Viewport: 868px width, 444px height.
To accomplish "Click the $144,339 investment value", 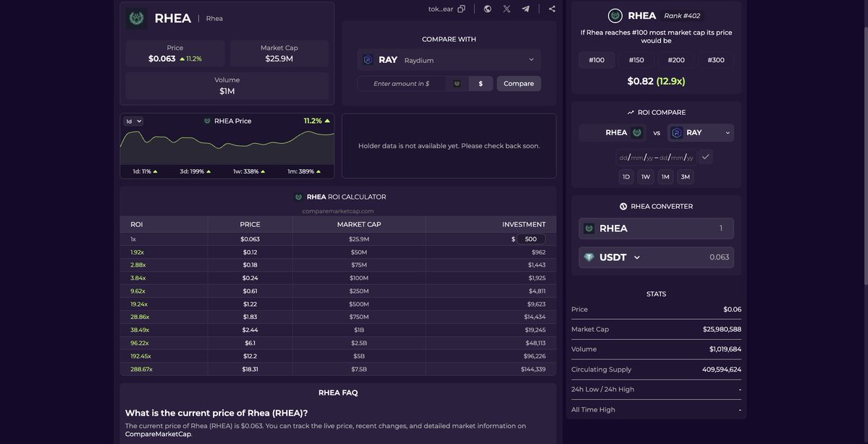I will [x=533, y=369].
